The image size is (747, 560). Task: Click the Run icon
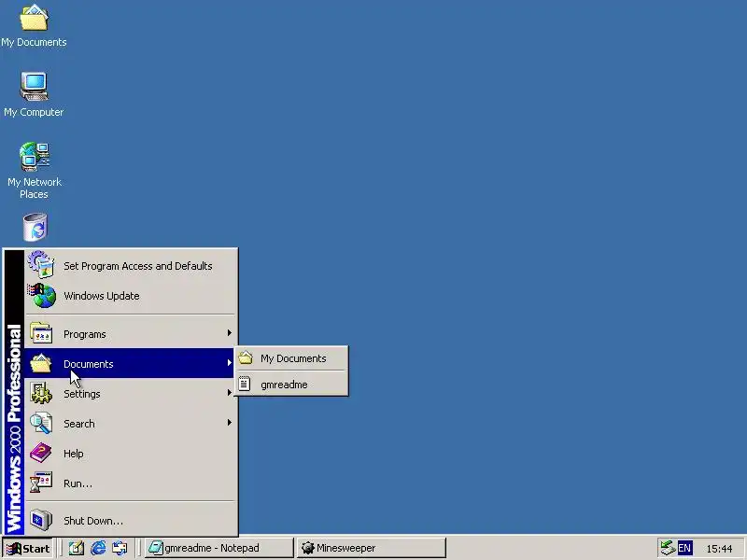pyautogui.click(x=41, y=483)
